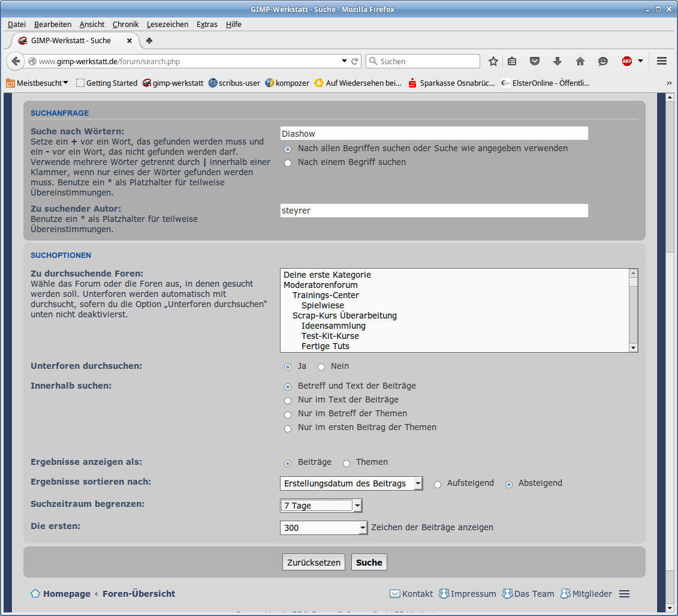Open the Impressum link
678x616 pixels.
pos(468,594)
